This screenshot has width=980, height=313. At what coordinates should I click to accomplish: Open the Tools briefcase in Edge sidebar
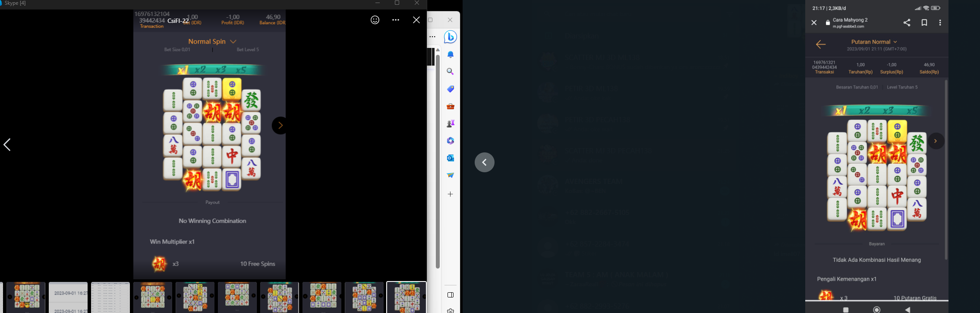coord(451,106)
